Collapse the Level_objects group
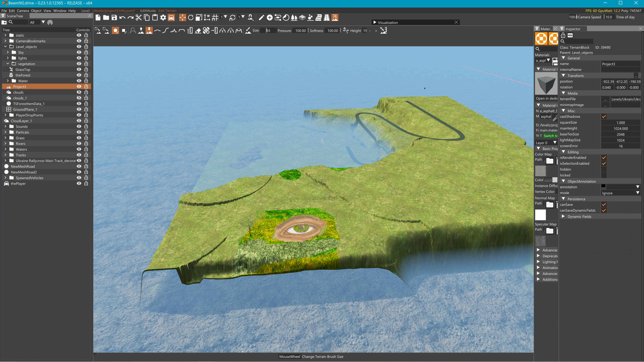The image size is (644, 362). [x=6, y=46]
